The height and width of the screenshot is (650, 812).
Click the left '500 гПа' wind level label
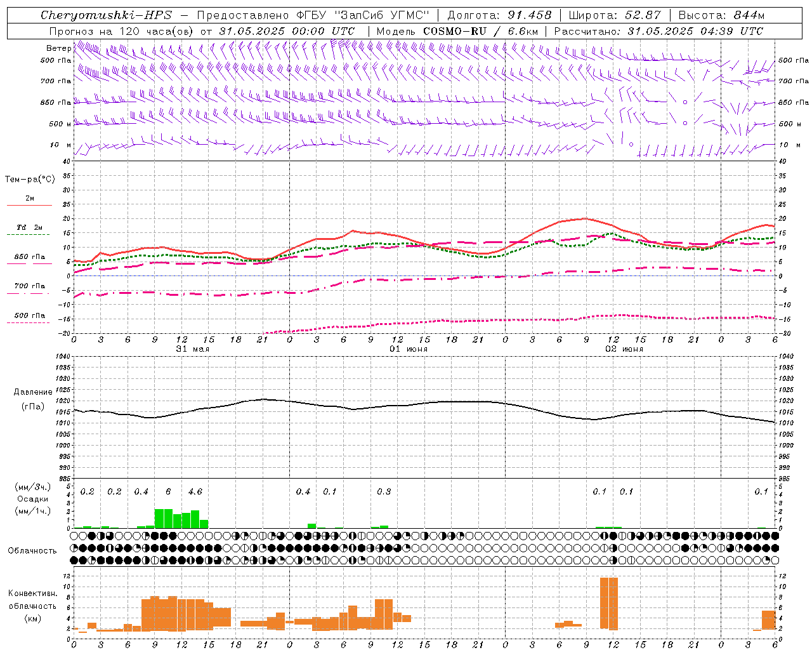click(56, 60)
